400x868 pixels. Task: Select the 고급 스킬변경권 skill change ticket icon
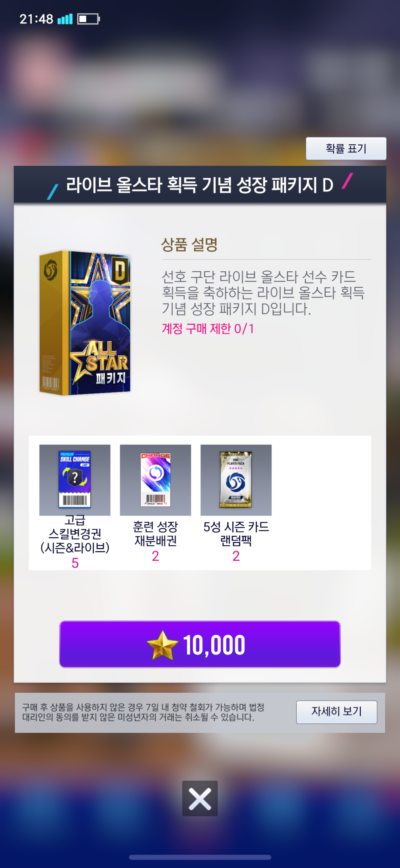(x=75, y=480)
